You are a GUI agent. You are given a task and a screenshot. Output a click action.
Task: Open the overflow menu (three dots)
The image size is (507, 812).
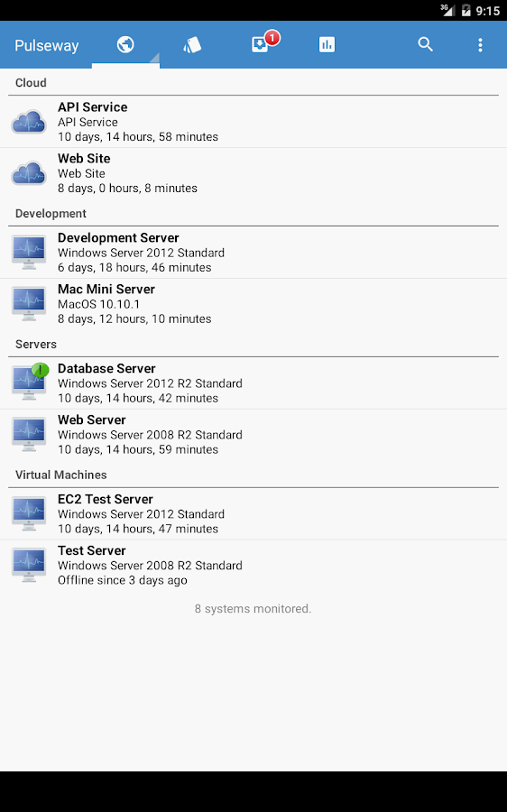tap(480, 45)
